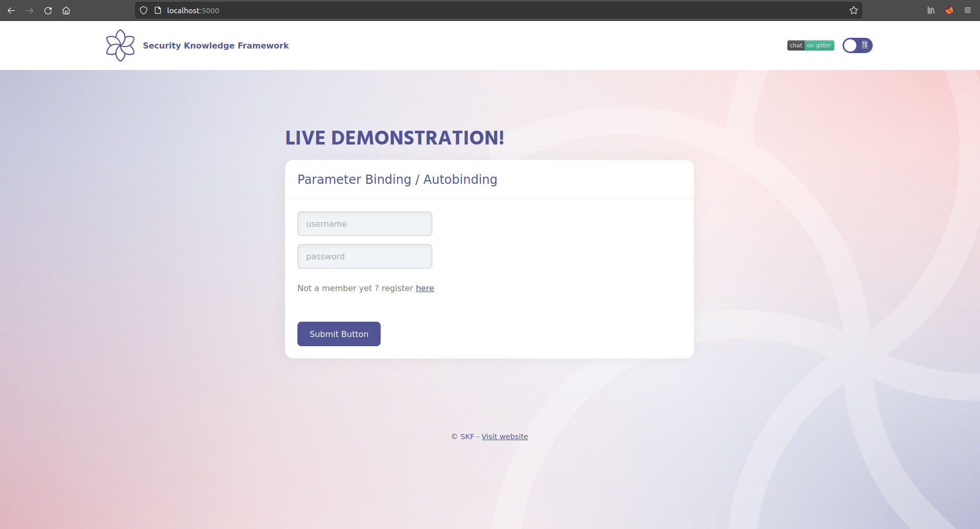This screenshot has width=980, height=529.
Task: Click the browser forward arrow
Action: coord(30,10)
